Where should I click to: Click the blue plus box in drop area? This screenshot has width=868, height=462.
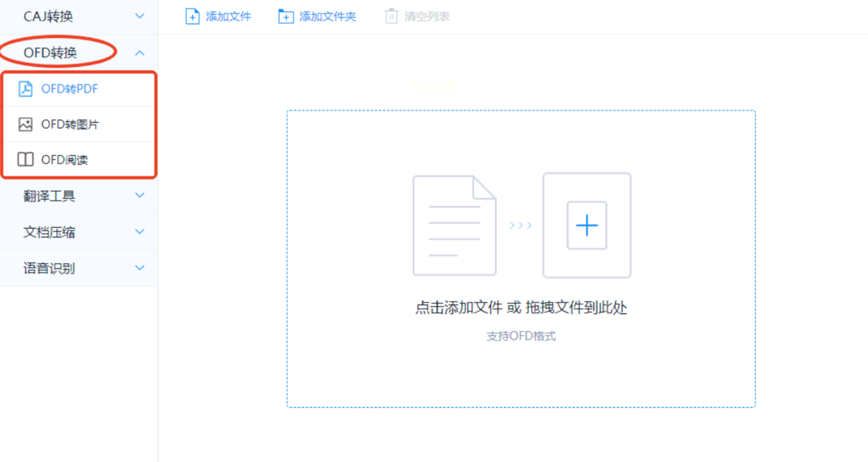(587, 225)
